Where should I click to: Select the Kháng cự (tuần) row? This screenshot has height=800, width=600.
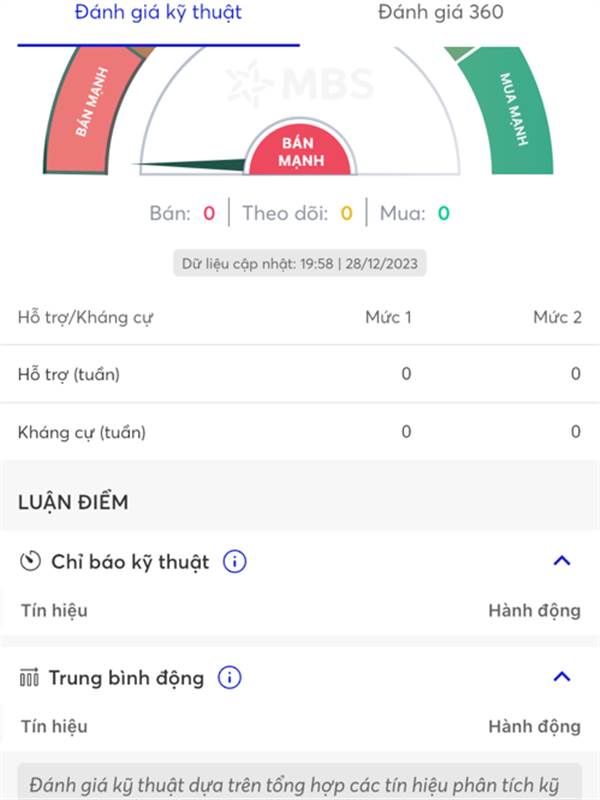tap(300, 432)
